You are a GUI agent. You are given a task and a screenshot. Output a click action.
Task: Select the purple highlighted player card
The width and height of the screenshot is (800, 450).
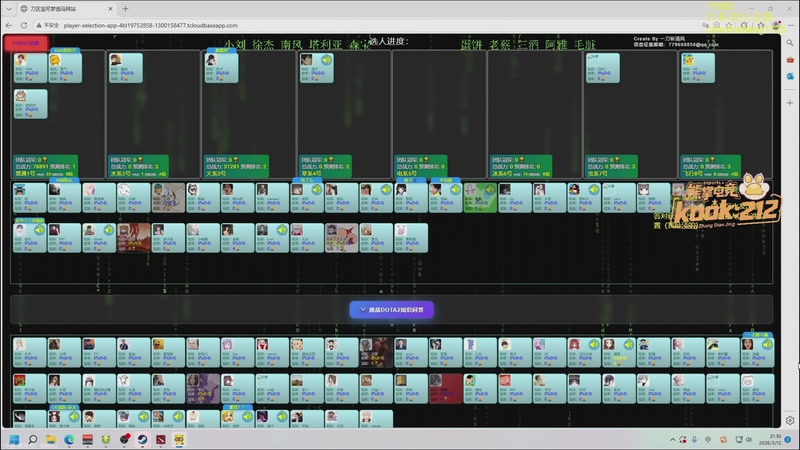[203, 388]
